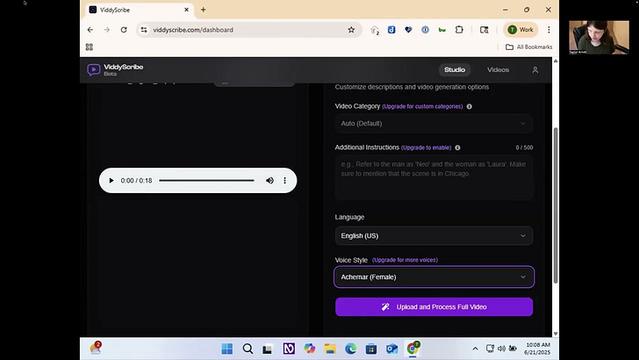Viewport: 639px width, 360px height.
Task: Select the ViddyScribe browser tab
Action: (x=139, y=10)
